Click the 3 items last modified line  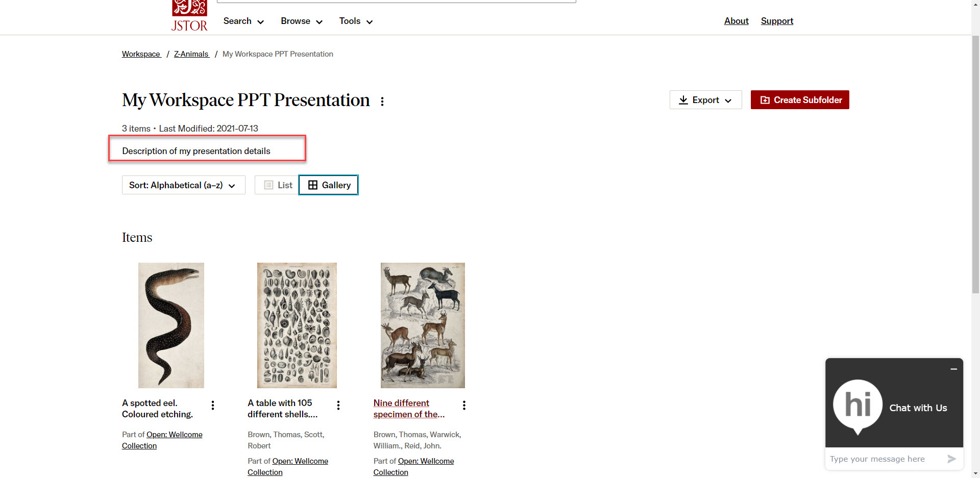click(190, 129)
